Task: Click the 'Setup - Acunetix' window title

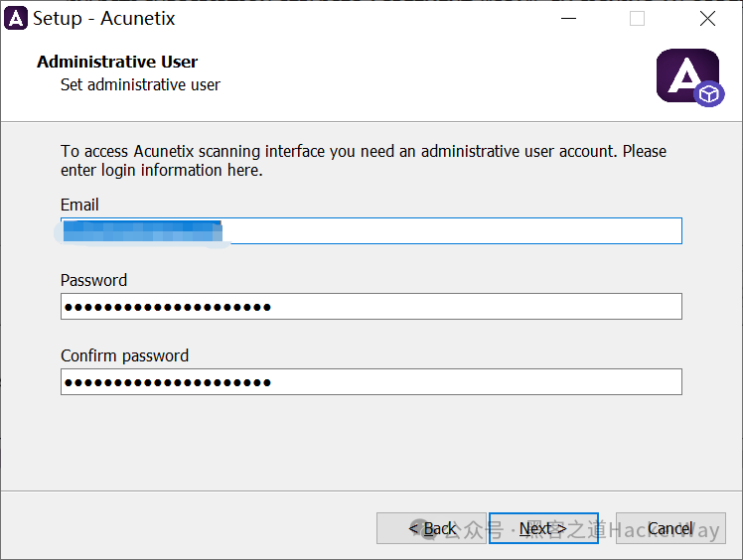Action: pyautogui.click(x=104, y=19)
